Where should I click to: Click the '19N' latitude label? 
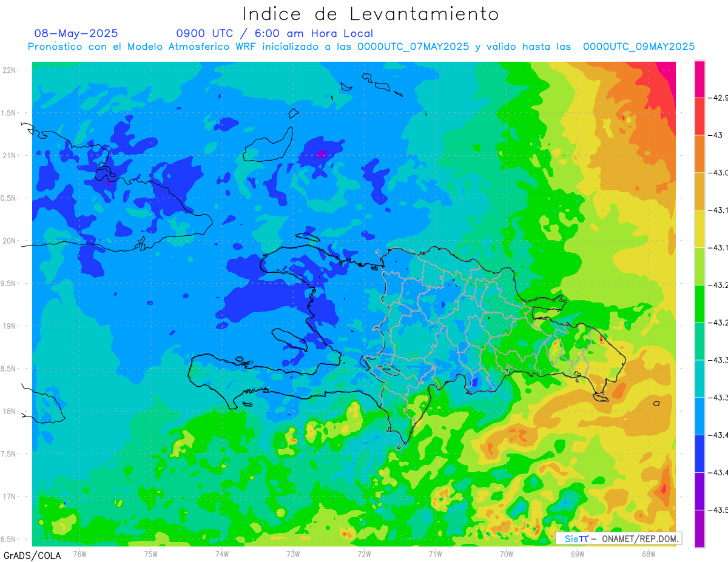coord(10,326)
